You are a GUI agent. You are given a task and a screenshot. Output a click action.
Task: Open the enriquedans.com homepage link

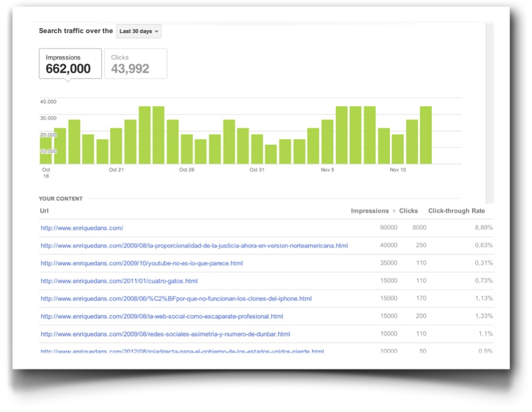pos(82,228)
